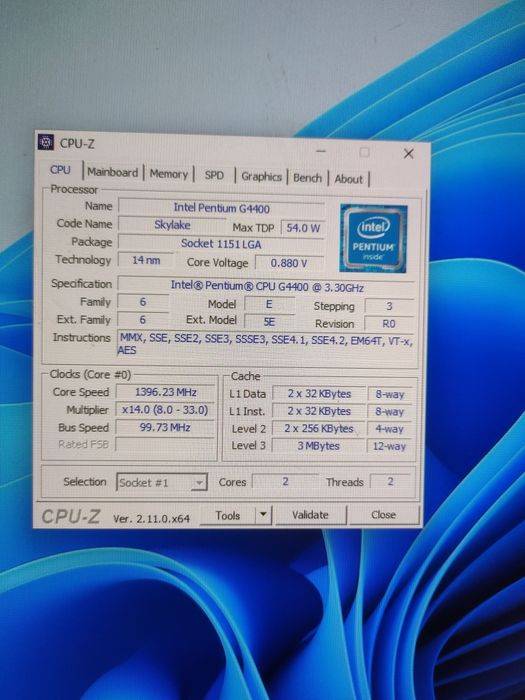Open the Tools dropdown arrow

[x=263, y=514]
